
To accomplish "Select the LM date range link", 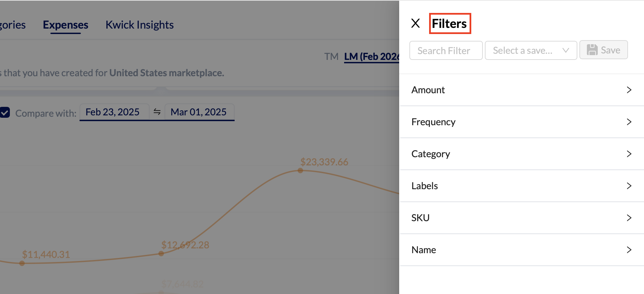I will (371, 56).
